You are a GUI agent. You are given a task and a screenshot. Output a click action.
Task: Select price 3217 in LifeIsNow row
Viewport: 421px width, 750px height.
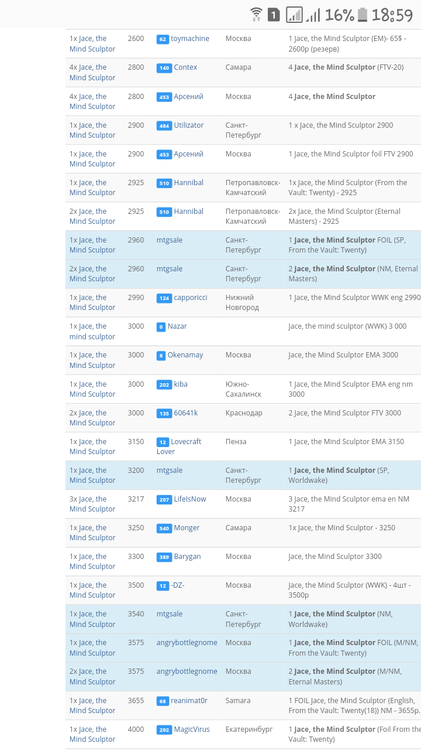pyautogui.click(x=136, y=499)
